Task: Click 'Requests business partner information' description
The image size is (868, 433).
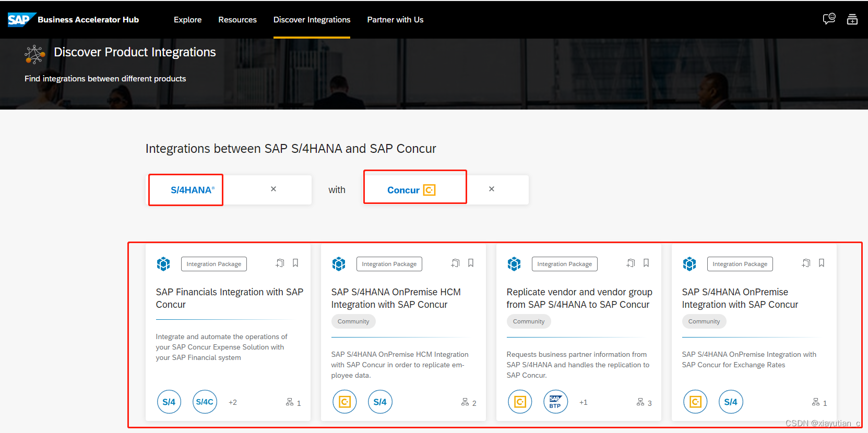Action: [578, 365]
